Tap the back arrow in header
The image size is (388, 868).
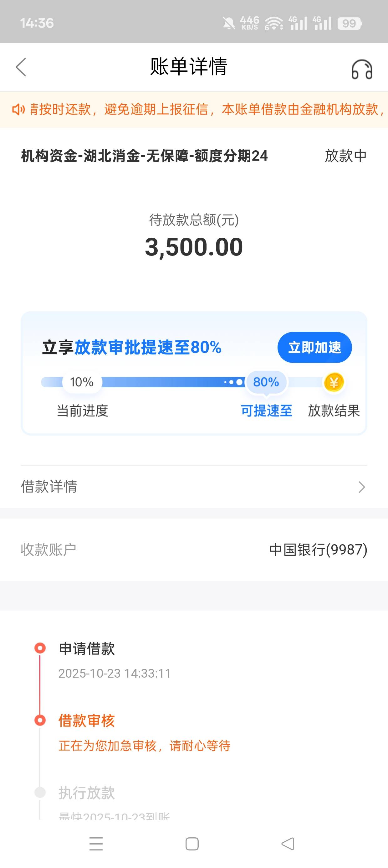pos(21,67)
